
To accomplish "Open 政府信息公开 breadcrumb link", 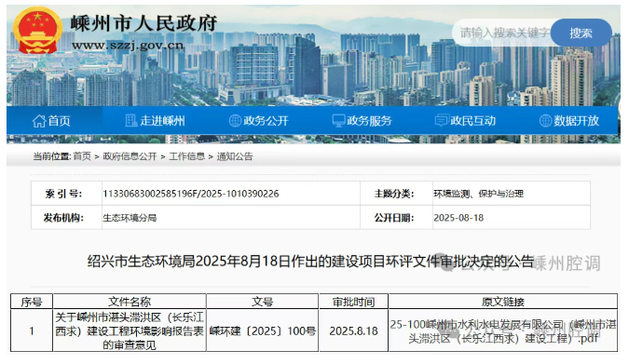I will point(130,156).
